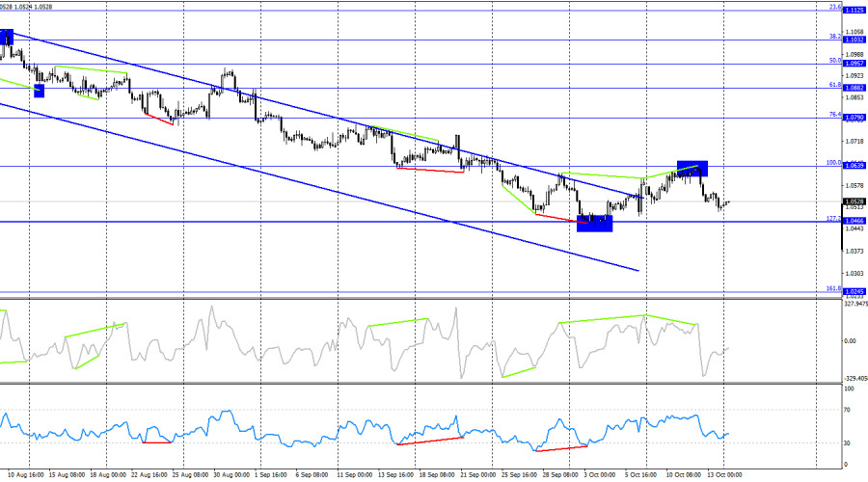Viewport: 868px width, 482px height.
Task: Click the 6 Sep 08:00 date label
Action: 312,475
